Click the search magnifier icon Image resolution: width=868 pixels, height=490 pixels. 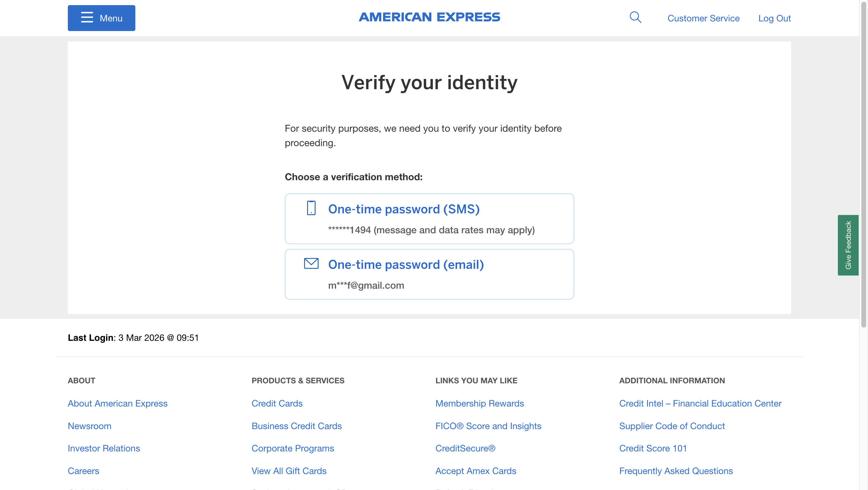tap(635, 17)
